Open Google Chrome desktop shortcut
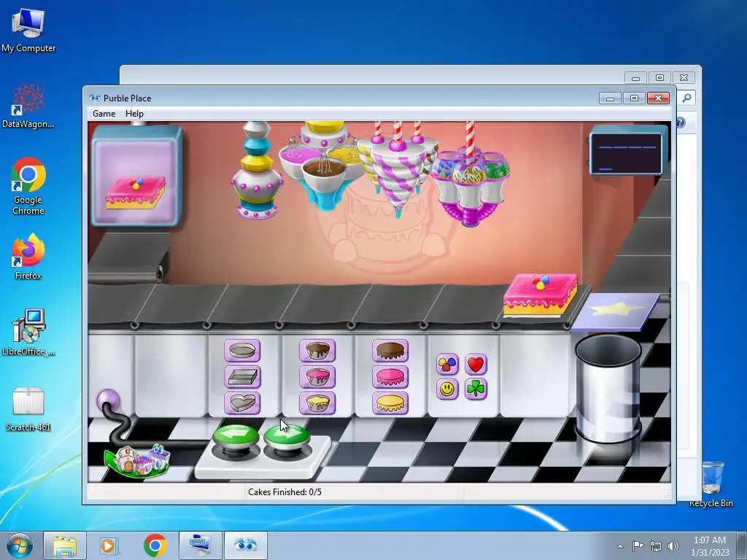The height and width of the screenshot is (560, 747). (28, 186)
